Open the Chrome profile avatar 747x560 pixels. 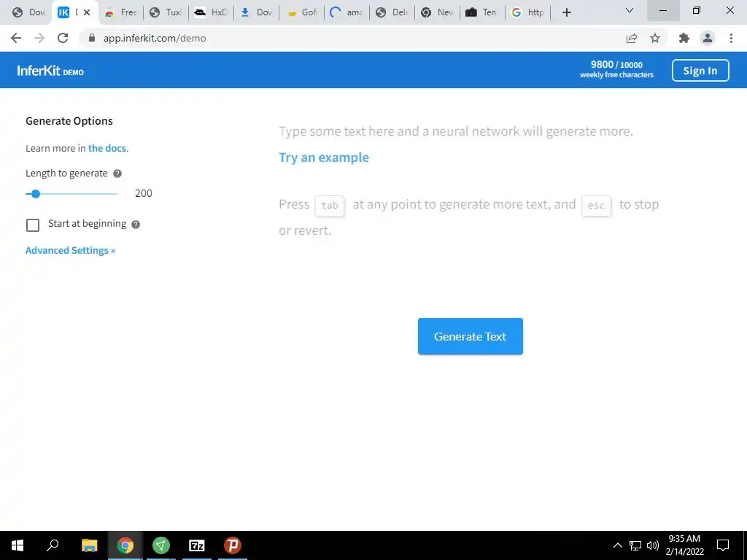tap(708, 38)
